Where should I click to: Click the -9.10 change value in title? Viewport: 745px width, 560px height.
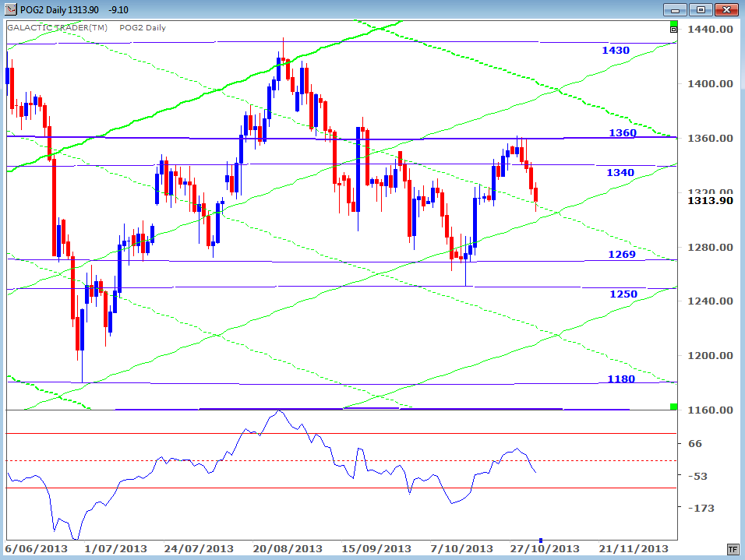[118, 9]
